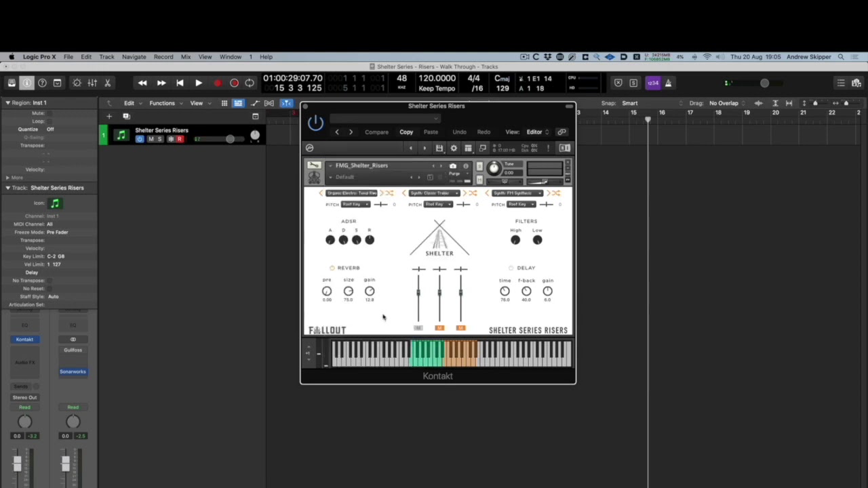868x488 pixels.
Task: Open the tracks Edit dropdown menu
Action: coord(132,103)
